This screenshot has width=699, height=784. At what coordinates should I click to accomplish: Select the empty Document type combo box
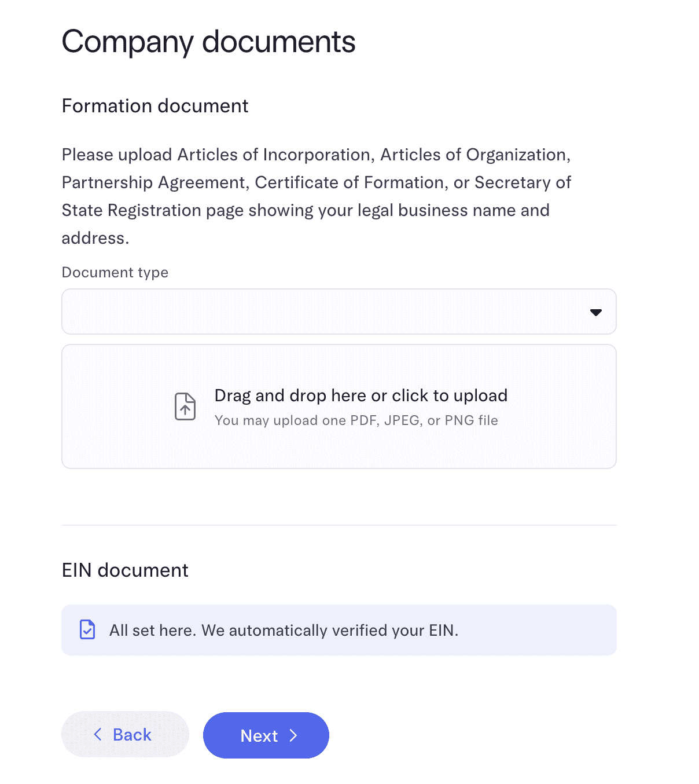point(324,312)
